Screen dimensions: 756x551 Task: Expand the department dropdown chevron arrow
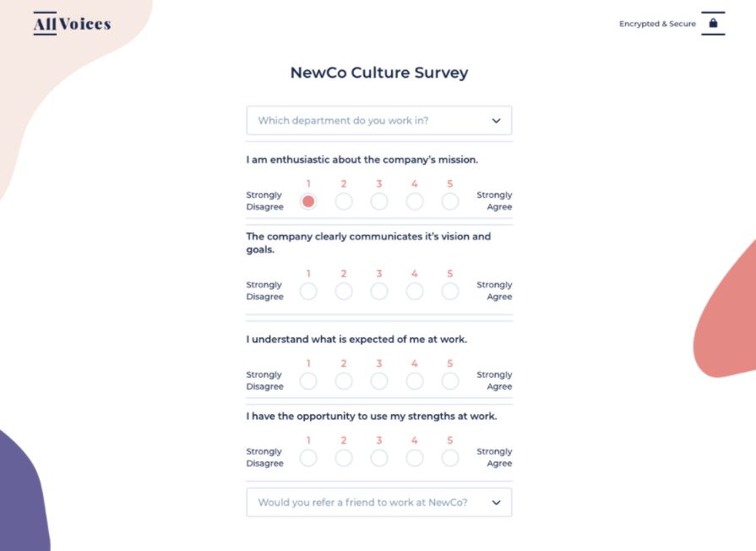click(497, 120)
